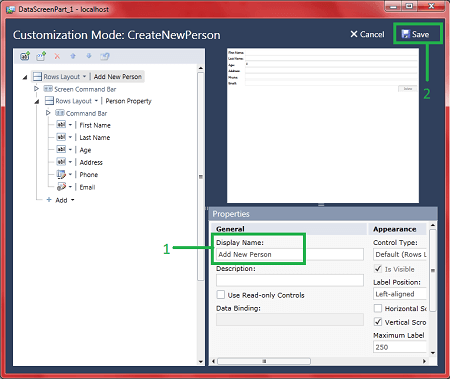Uncheck the Vertical Scroll checkbox
This screenshot has width=450, height=379.
coord(378,322)
